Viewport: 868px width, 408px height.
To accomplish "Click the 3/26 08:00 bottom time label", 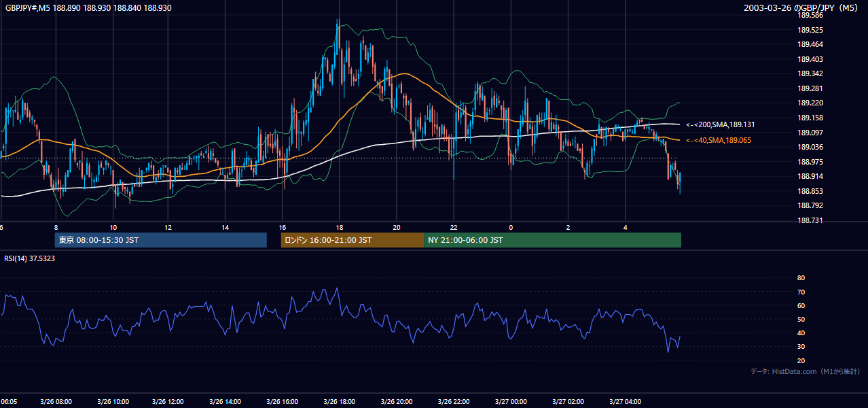I will pos(56,401).
